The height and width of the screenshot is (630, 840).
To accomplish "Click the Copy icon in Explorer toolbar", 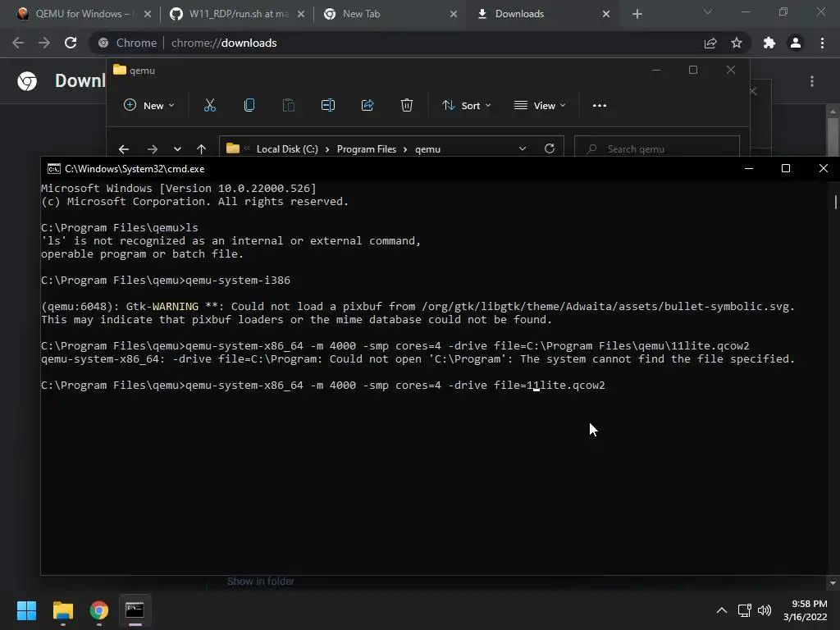I will pyautogui.click(x=249, y=106).
